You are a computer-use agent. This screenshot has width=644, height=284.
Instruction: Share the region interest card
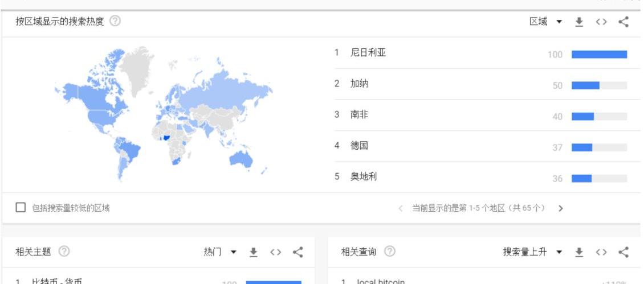(623, 22)
